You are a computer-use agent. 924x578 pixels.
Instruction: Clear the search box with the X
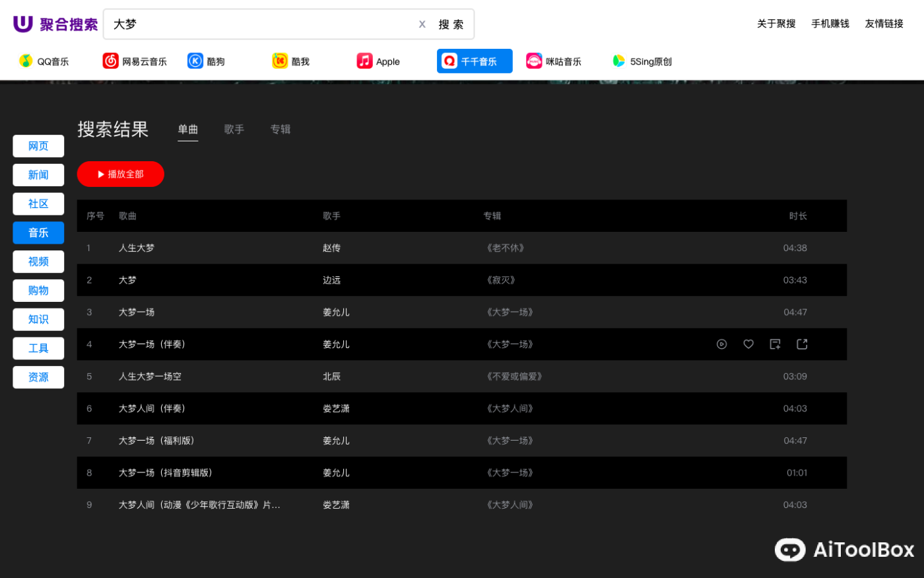point(422,24)
